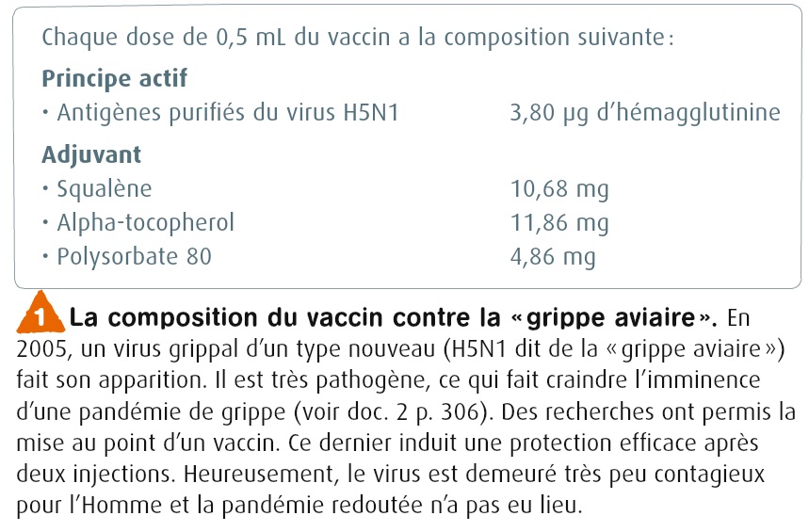
Task: Click the "Alpha-tocopherol" ingredient label
Action: click(145, 223)
